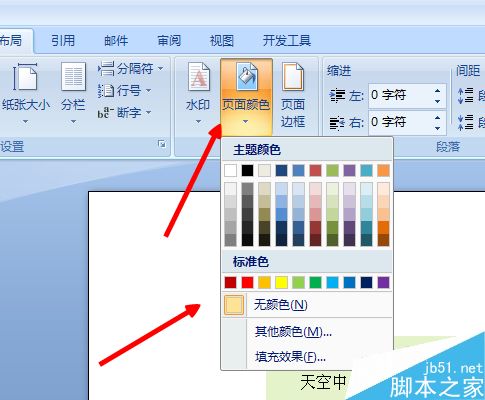Viewport: 485px width, 400px height.
Task: Open 其他颜色(M)... dialog
Action: 307,332
